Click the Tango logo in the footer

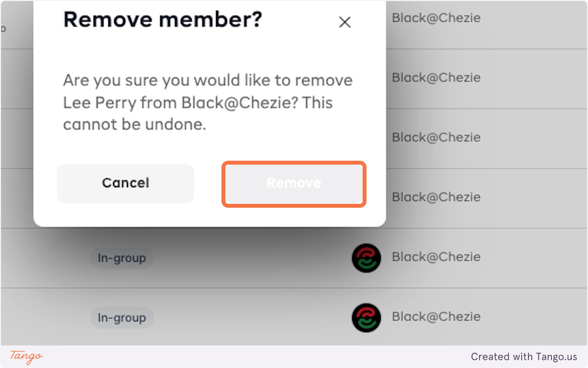[26, 357]
